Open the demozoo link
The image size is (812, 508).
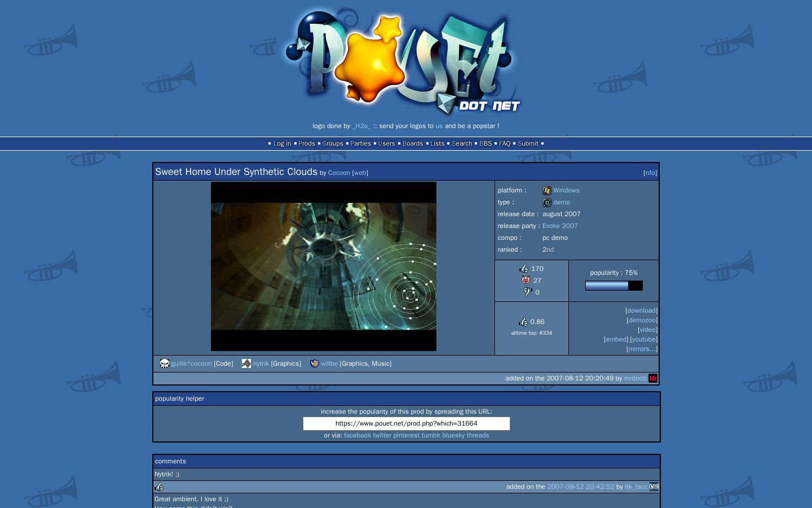click(642, 320)
